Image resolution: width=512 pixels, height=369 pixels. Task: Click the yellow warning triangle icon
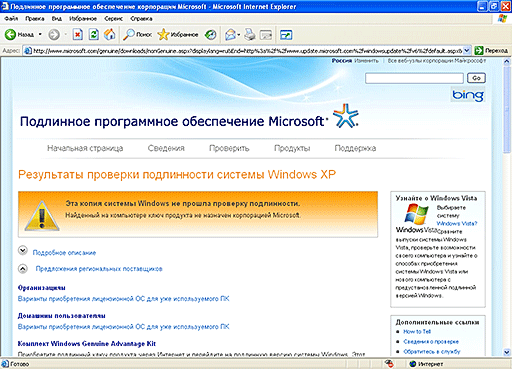pyautogui.click(x=42, y=216)
